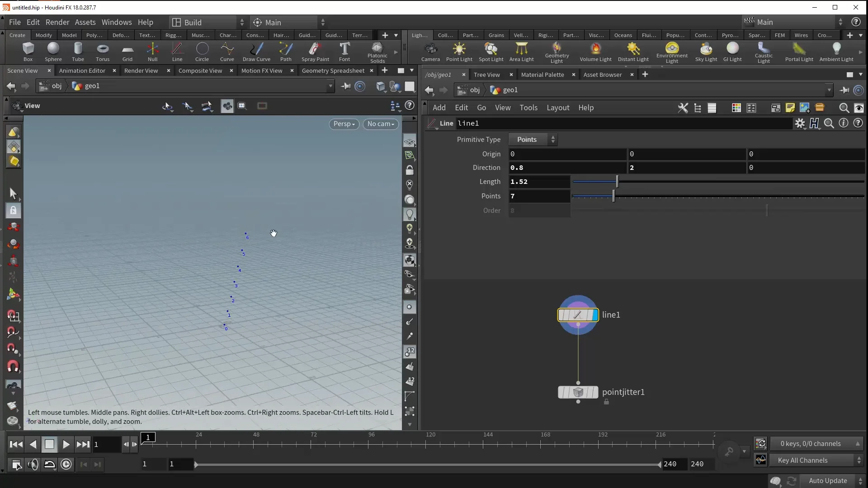Open the parameter gear menu
The width and height of the screenshot is (868, 488).
[800, 123]
